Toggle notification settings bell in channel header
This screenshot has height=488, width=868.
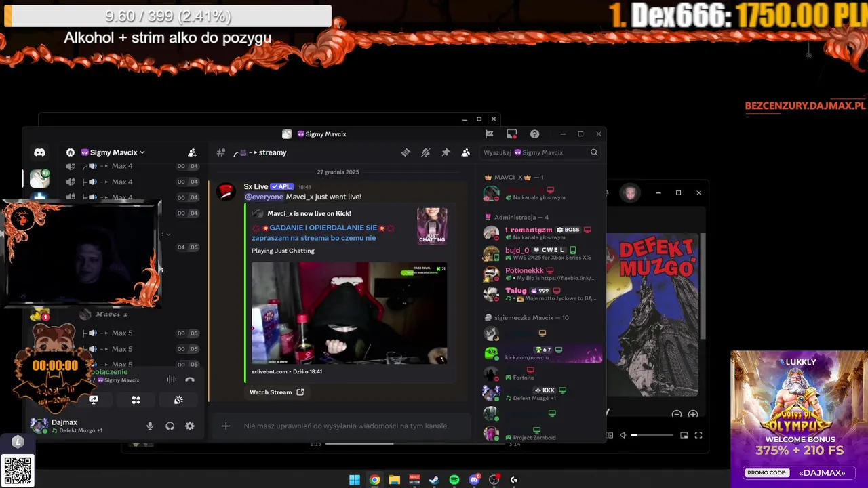[426, 152]
